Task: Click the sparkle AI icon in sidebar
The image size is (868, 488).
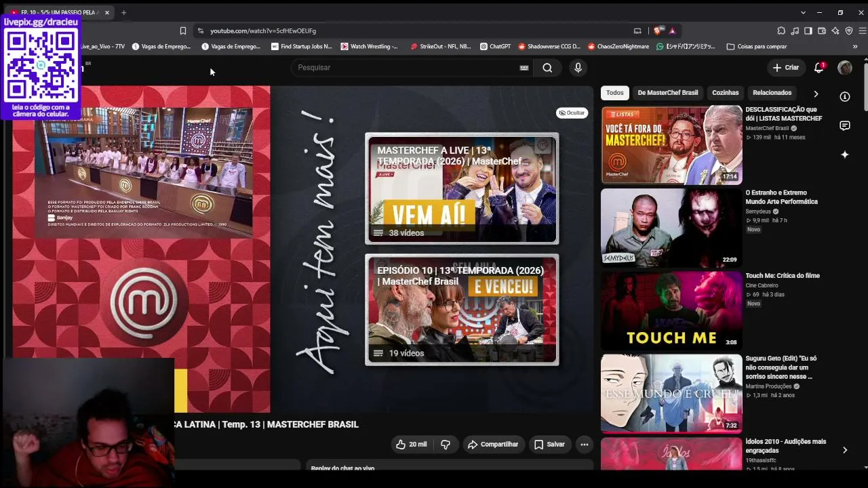Action: [x=845, y=155]
